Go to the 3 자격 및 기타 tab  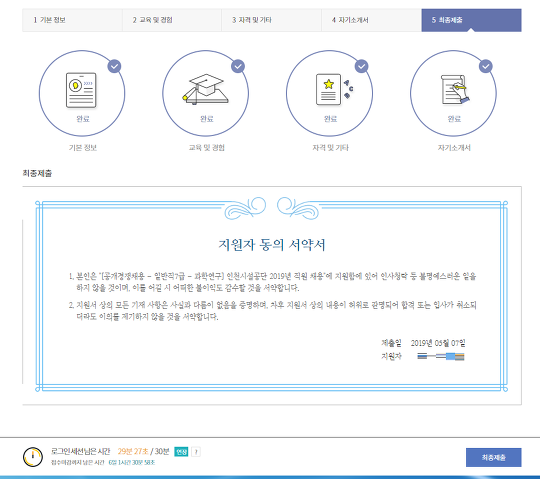click(x=271, y=20)
